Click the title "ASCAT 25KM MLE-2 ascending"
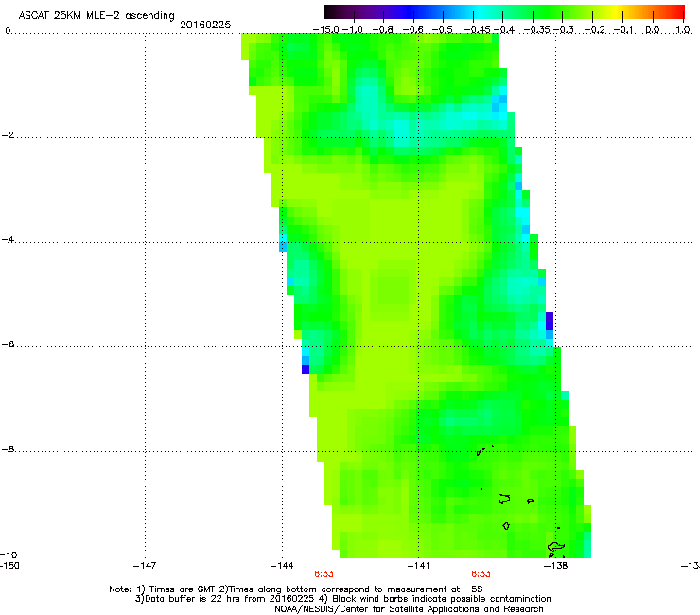 click(x=96, y=15)
